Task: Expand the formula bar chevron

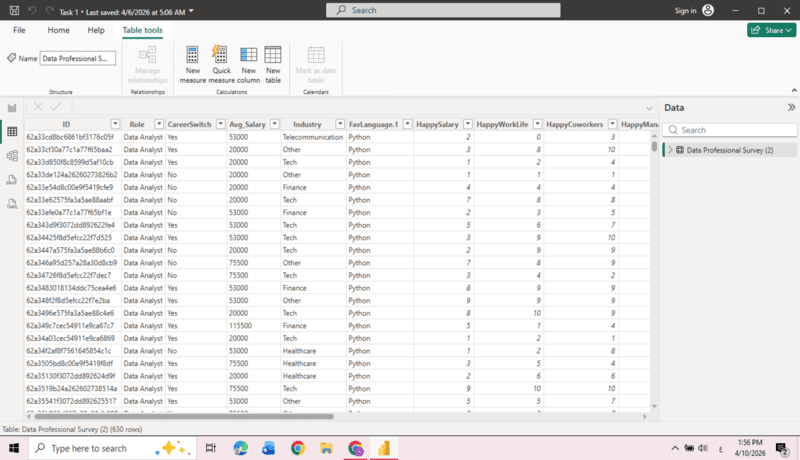Action: (648, 107)
